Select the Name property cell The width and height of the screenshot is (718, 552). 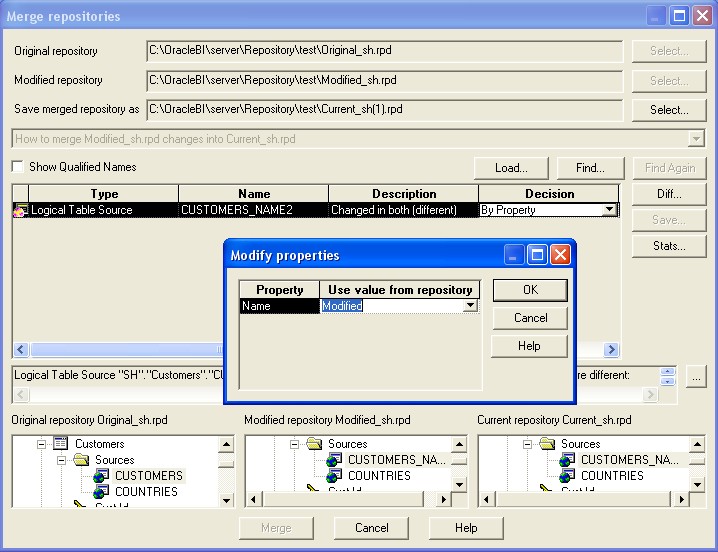pyautogui.click(x=279, y=306)
